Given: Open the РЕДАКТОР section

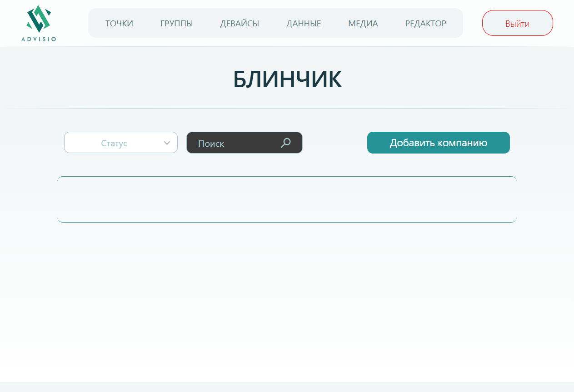Looking at the screenshot, I should [x=425, y=23].
